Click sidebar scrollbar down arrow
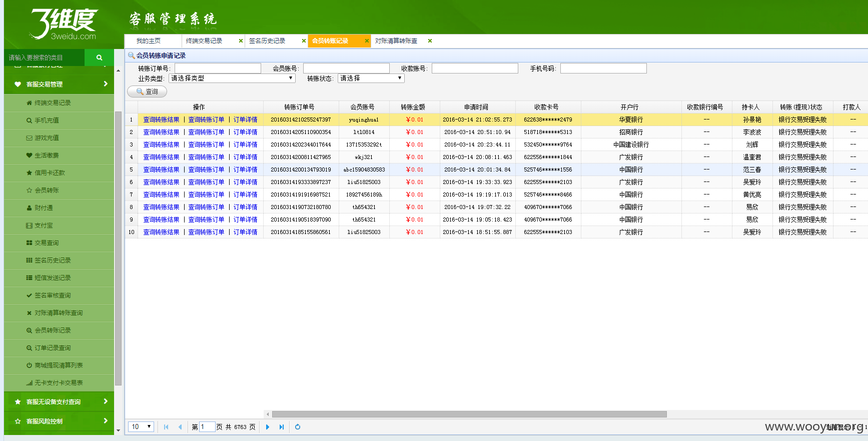This screenshot has width=868, height=441. tap(118, 430)
